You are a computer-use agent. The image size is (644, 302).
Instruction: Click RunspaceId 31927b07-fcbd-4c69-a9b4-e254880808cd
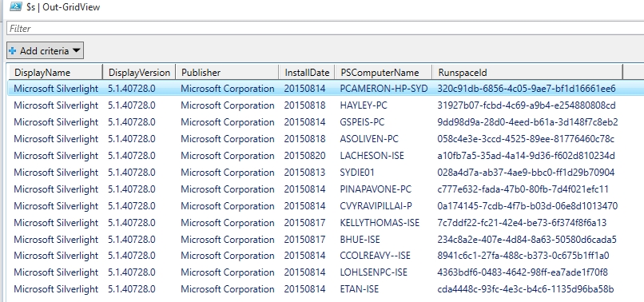point(527,105)
